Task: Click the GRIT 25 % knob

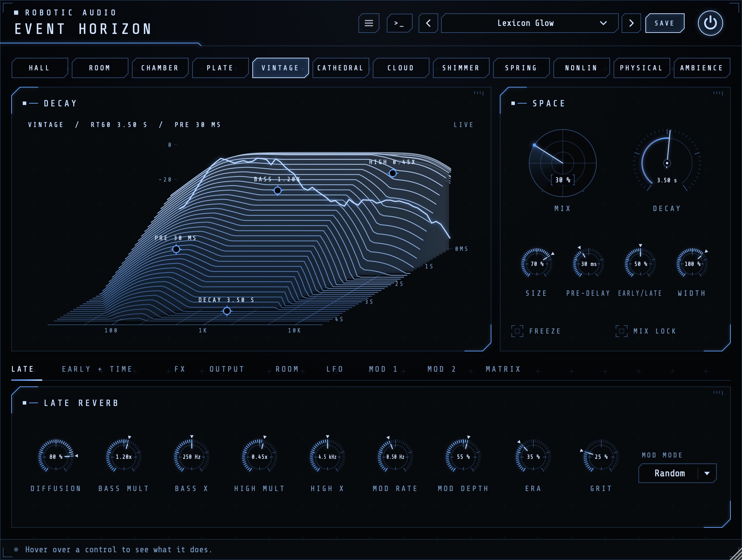Action: 601,456
